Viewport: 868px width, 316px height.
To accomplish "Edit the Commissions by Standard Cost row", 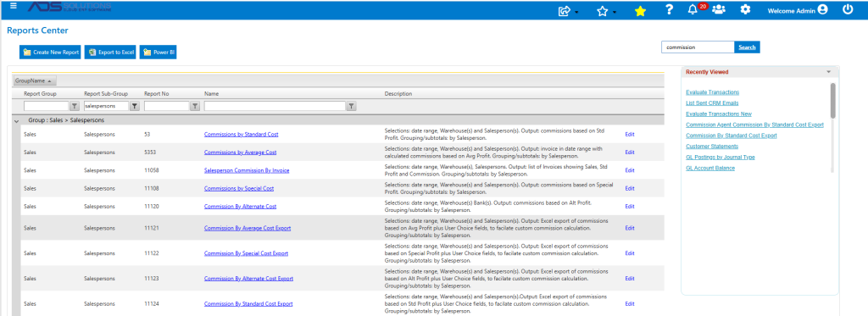I will tap(630, 135).
